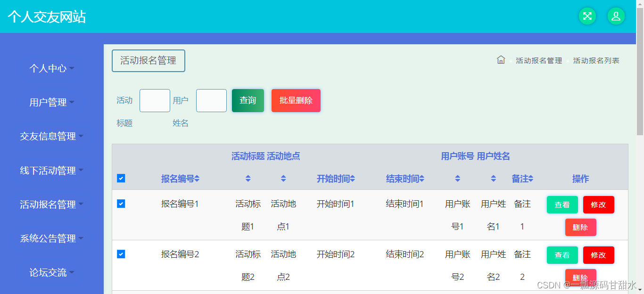Click the page vertical scrollbar thumb

pos(640,71)
